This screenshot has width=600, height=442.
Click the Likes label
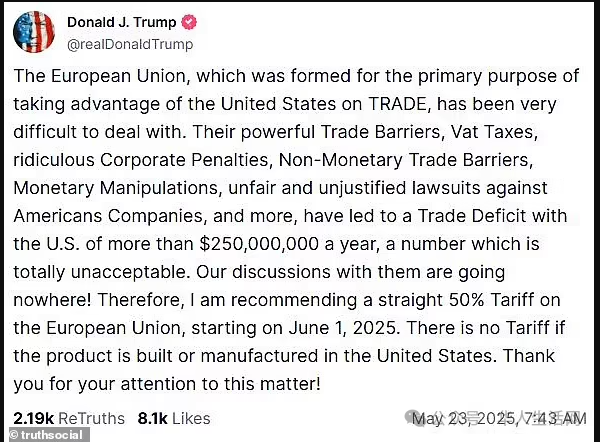tap(191, 419)
